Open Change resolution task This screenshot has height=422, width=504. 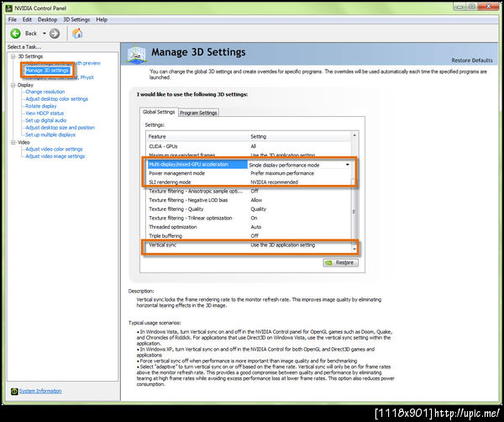pos(45,92)
